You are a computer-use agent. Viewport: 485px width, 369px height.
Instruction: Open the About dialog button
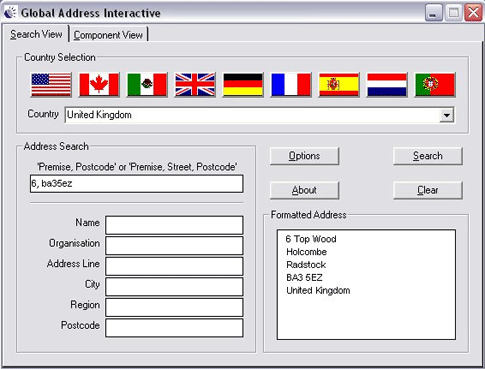(x=304, y=190)
